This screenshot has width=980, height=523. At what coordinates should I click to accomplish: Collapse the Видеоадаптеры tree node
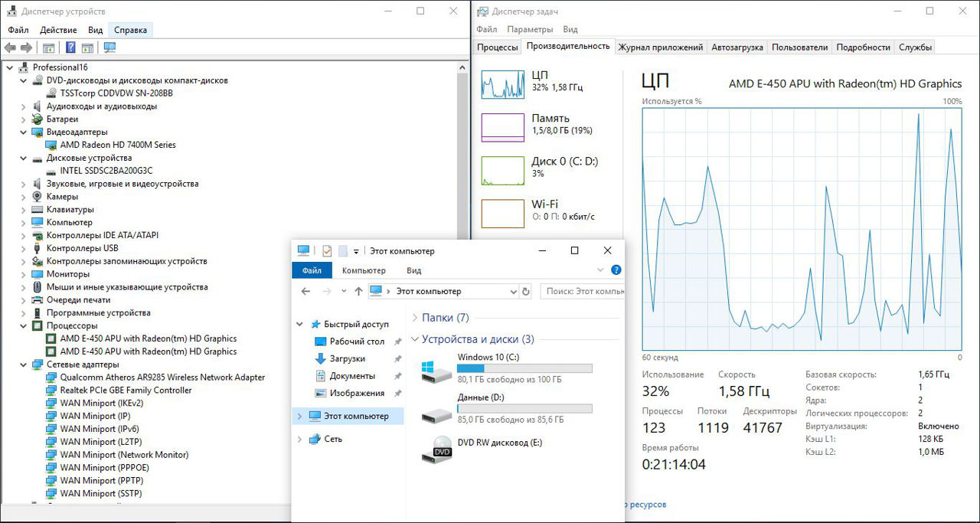click(x=22, y=132)
